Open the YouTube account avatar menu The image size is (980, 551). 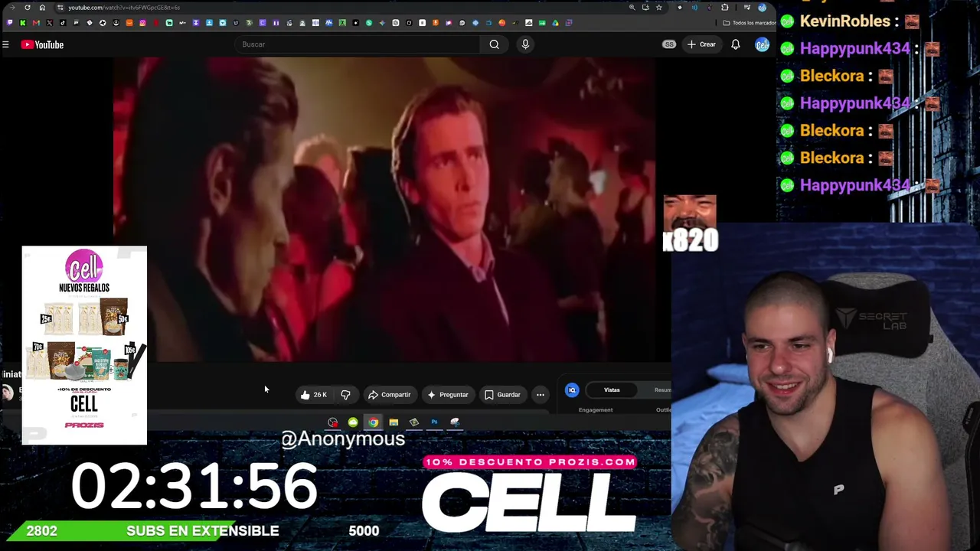(x=762, y=44)
